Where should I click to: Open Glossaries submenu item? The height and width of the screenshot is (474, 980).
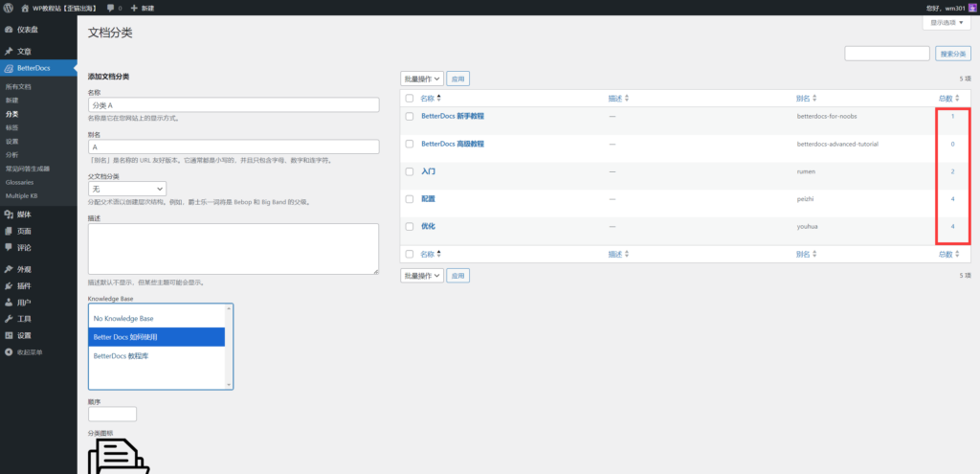(x=19, y=183)
